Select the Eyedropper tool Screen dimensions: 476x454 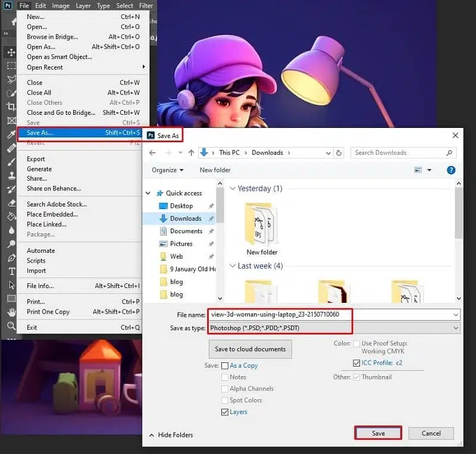click(11, 134)
